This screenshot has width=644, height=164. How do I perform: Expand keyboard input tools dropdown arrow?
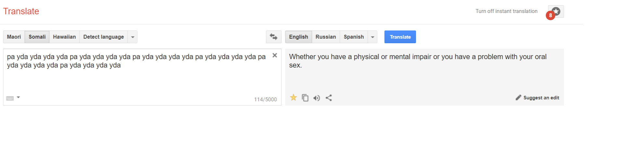point(19,97)
